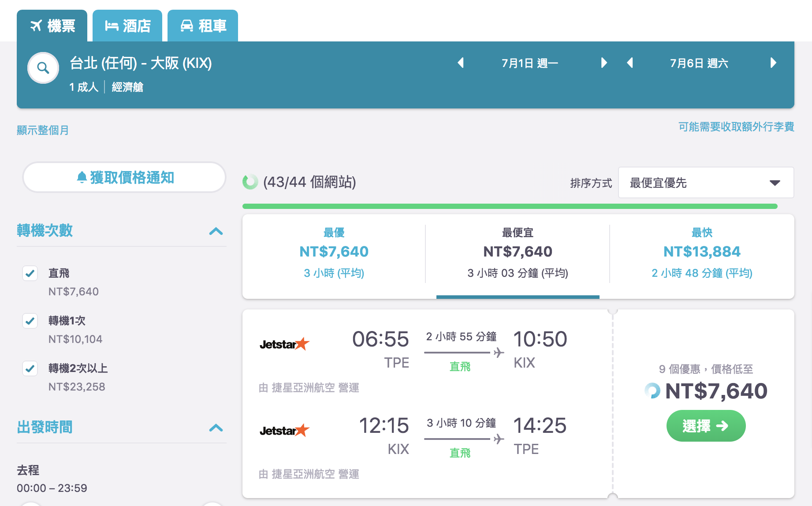Uncheck the 直飛 checkbox
This screenshot has height=506, width=812.
coord(30,273)
